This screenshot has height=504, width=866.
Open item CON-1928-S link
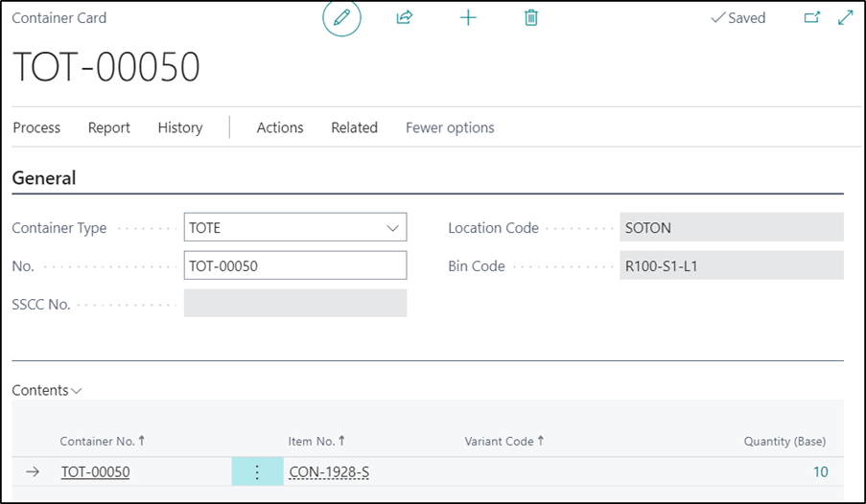click(x=329, y=471)
